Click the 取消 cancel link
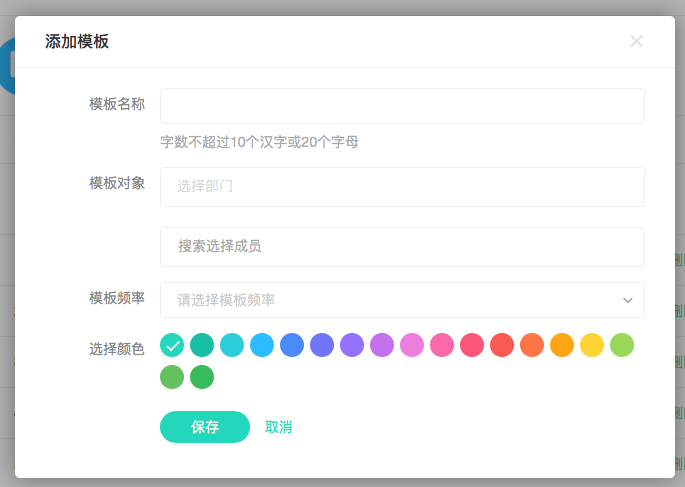This screenshot has height=487, width=685. [279, 427]
